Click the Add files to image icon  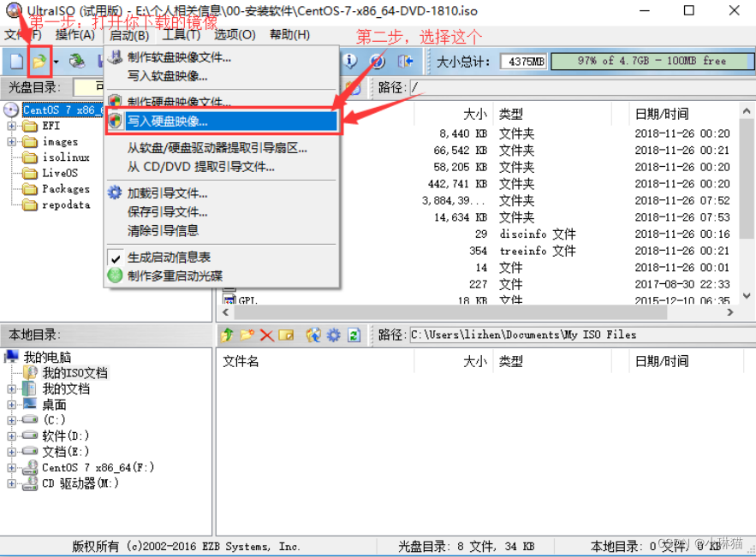click(313, 335)
